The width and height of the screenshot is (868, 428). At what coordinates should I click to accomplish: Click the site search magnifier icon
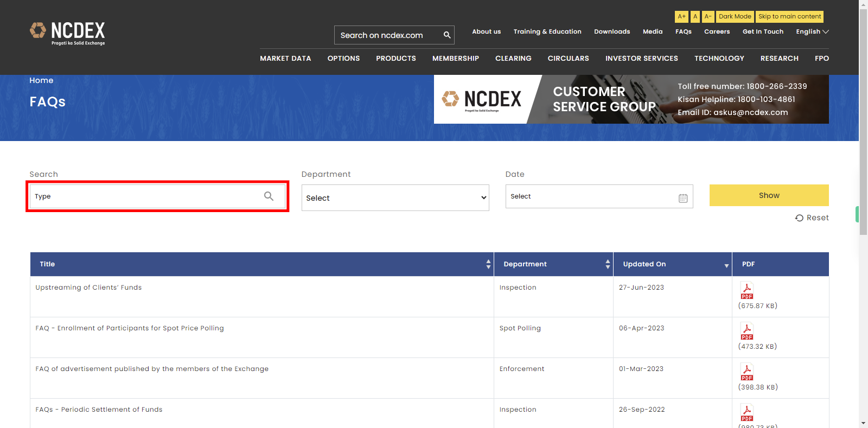coord(447,35)
